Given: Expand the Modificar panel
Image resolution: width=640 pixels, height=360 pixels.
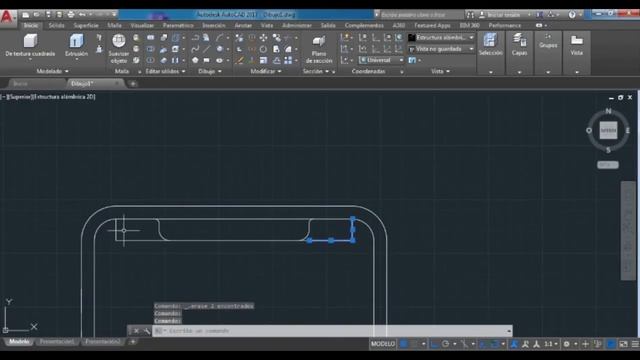Looking at the screenshot, I should [x=266, y=71].
